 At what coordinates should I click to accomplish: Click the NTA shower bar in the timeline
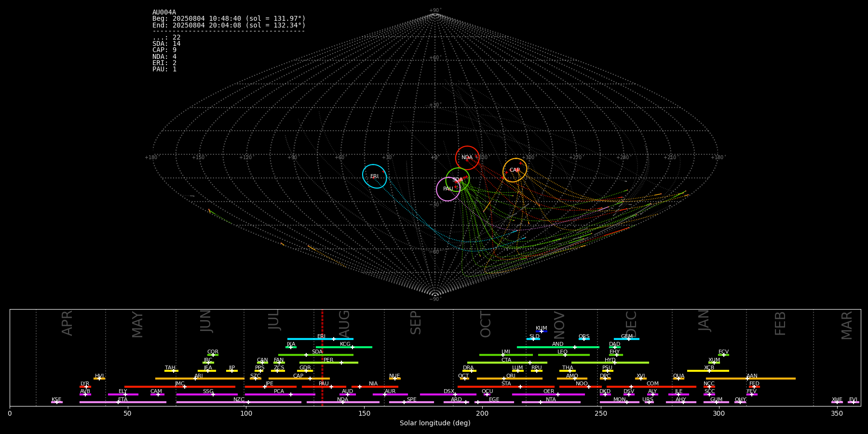[x=551, y=402]
